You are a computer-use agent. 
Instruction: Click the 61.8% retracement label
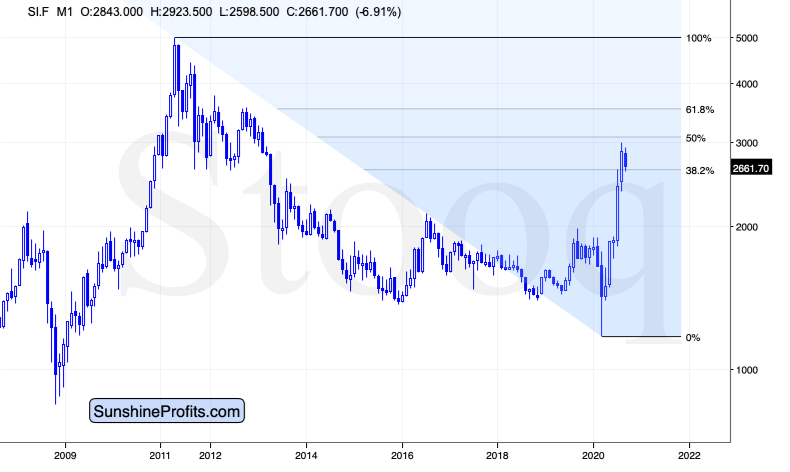click(700, 110)
